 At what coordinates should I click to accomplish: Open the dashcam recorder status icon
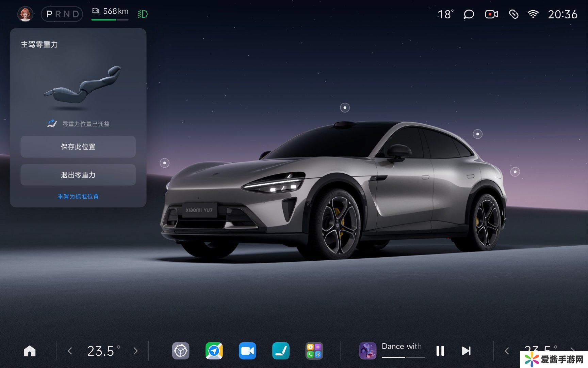491,14
